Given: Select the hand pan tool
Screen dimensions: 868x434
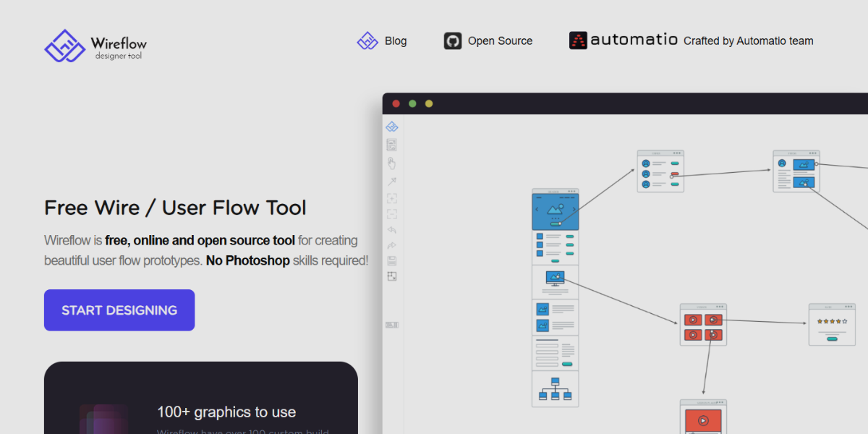Looking at the screenshot, I should (391, 163).
